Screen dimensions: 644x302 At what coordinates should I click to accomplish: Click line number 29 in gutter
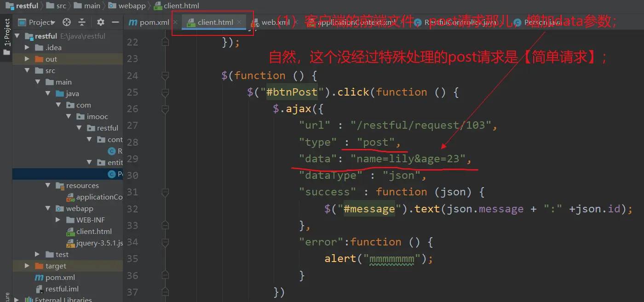(132, 159)
